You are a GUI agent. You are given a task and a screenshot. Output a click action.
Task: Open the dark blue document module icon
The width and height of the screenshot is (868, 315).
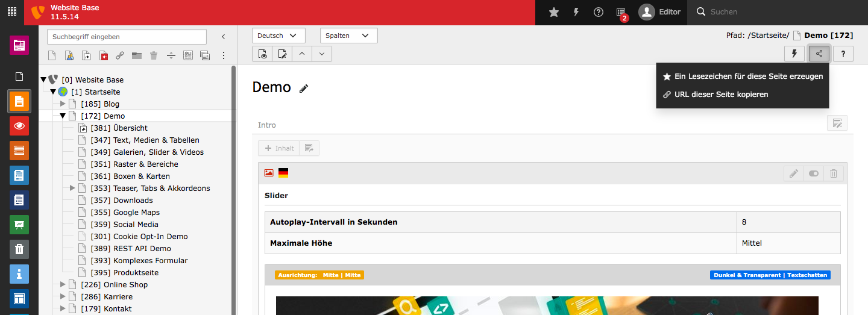click(19, 200)
